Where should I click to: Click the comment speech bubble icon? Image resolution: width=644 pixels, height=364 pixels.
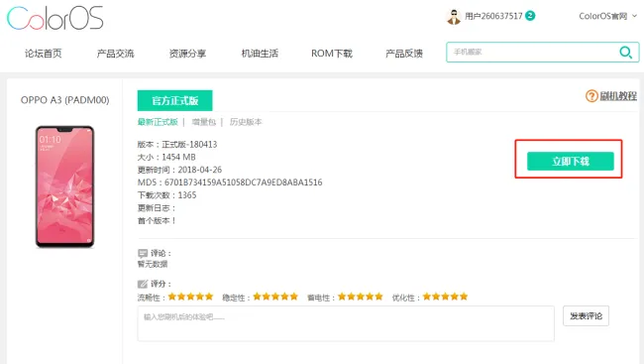coord(143,253)
